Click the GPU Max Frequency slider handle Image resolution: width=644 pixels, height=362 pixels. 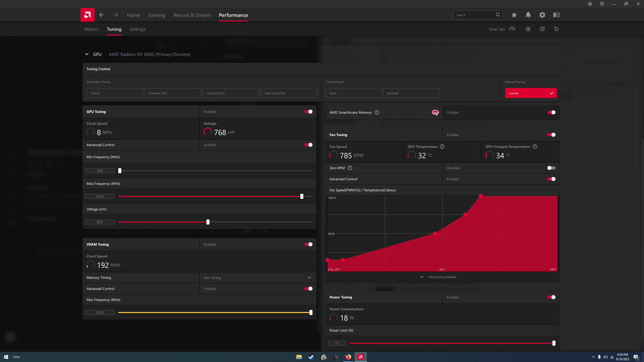(x=302, y=196)
